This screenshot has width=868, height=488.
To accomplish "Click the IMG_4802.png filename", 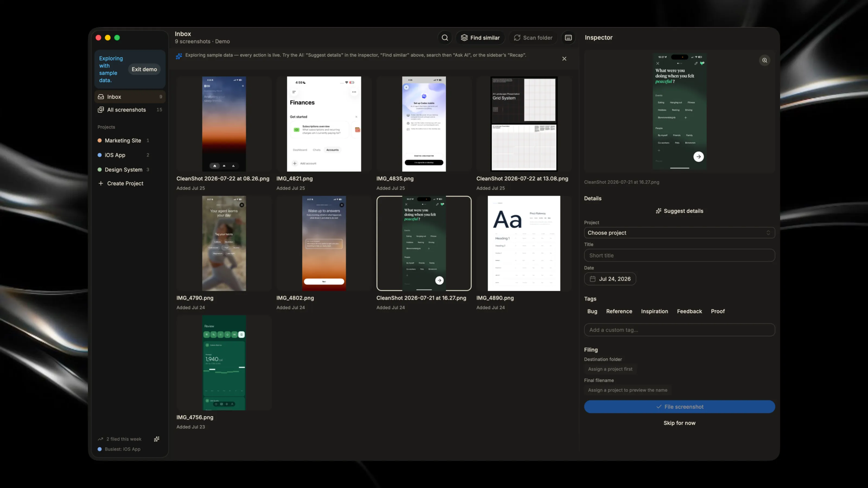I will (x=295, y=298).
